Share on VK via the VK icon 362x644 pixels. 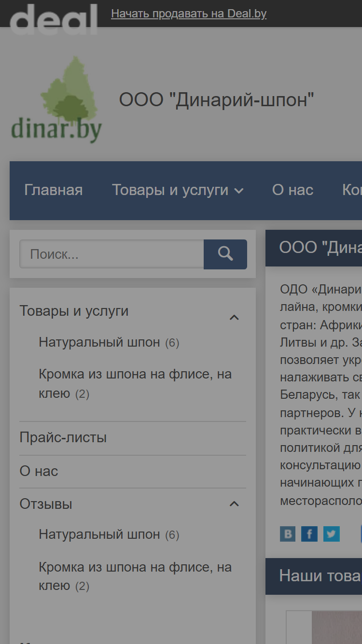pos(288,534)
